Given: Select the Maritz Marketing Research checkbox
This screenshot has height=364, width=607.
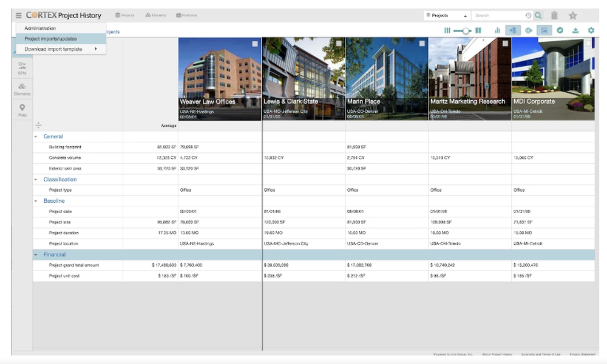Looking at the screenshot, I should 505,44.
